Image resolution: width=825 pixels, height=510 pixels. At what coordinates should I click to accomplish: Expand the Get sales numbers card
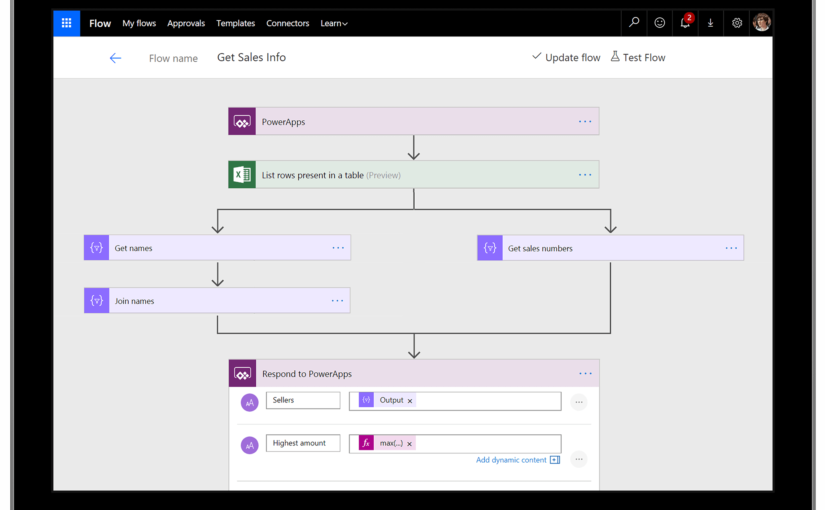[x=610, y=248]
